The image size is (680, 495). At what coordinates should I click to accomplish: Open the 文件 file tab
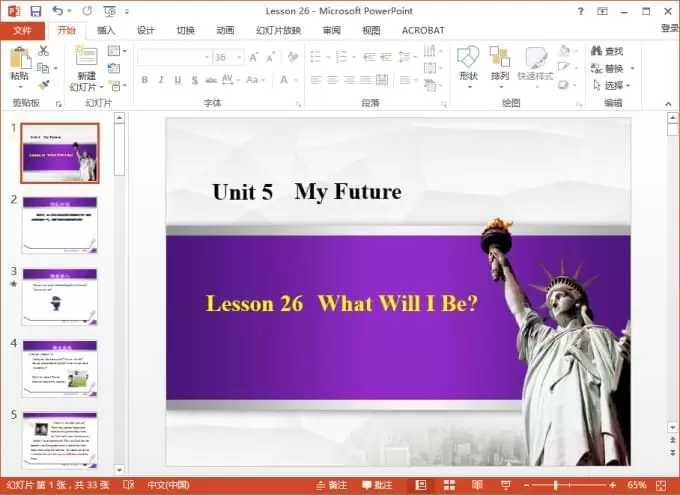[22, 30]
